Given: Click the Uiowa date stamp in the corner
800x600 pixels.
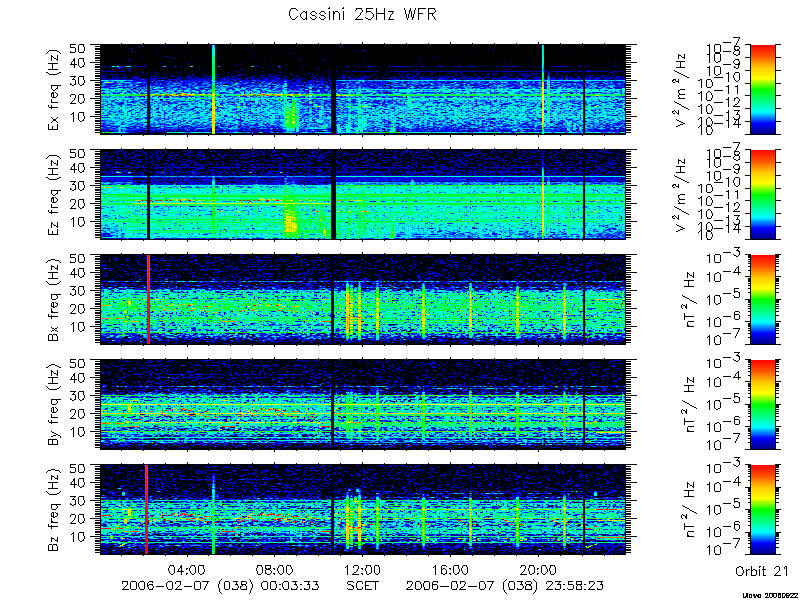Looking at the screenshot, I should (x=770, y=595).
